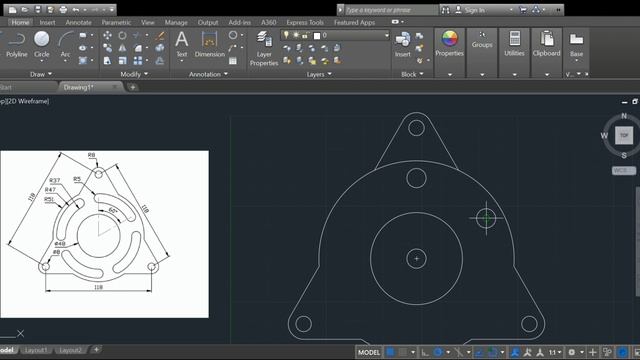
Task: Activate the Fillet tool
Action: (x=138, y=48)
